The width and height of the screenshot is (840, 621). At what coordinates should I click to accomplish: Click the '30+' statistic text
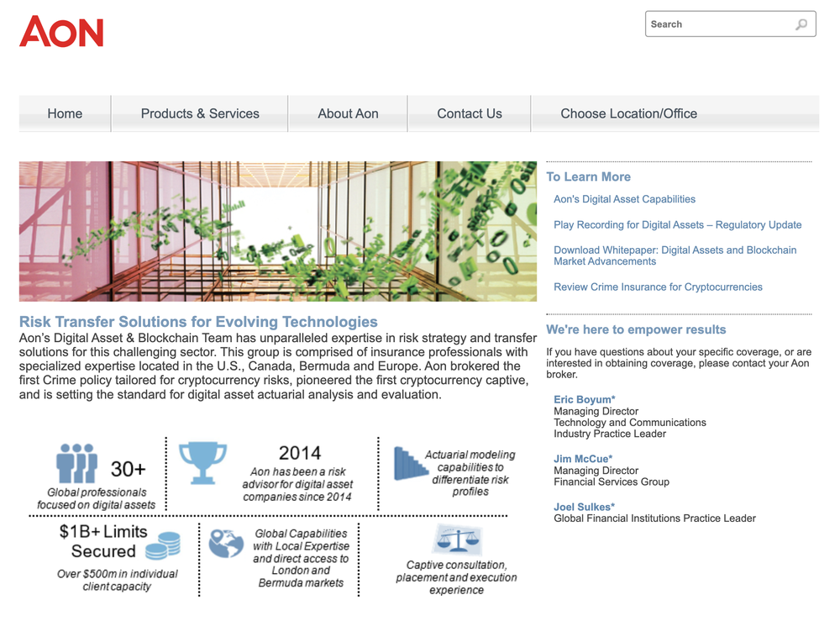[128, 470]
